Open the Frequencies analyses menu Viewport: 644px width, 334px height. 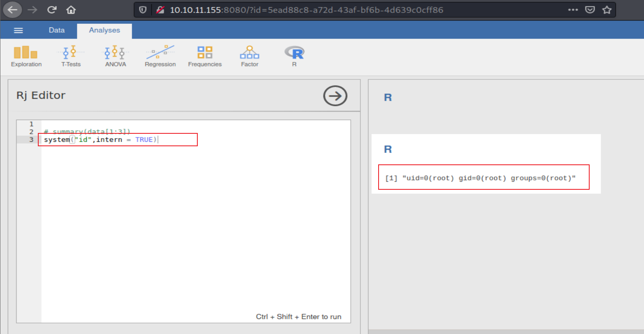205,56
